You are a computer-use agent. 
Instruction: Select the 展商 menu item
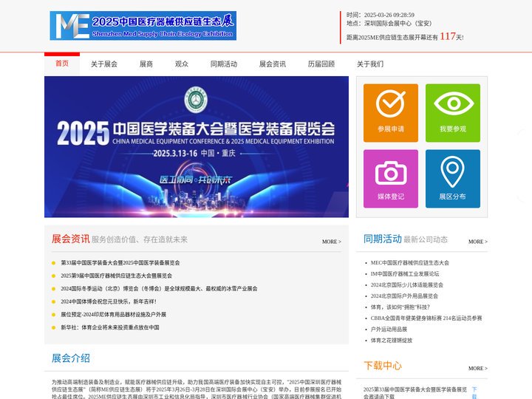146,64
